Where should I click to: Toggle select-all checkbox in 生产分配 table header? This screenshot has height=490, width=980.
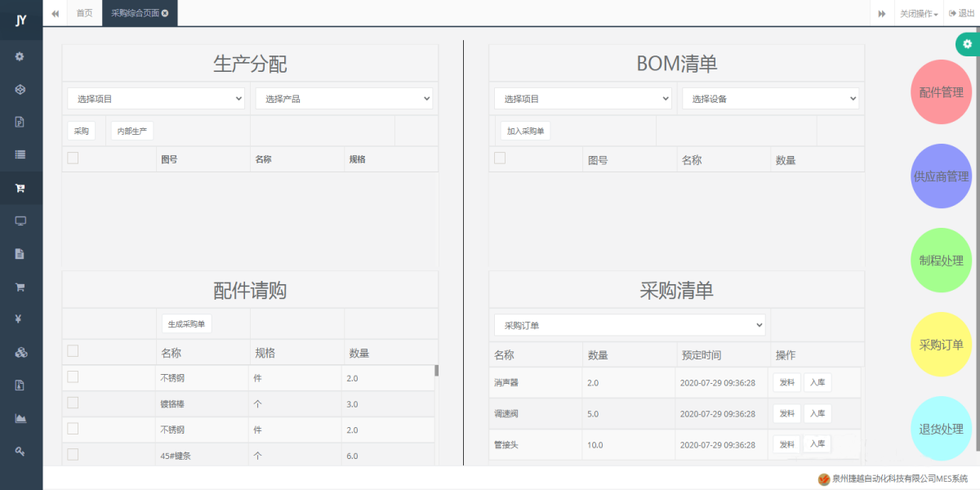tap(73, 158)
